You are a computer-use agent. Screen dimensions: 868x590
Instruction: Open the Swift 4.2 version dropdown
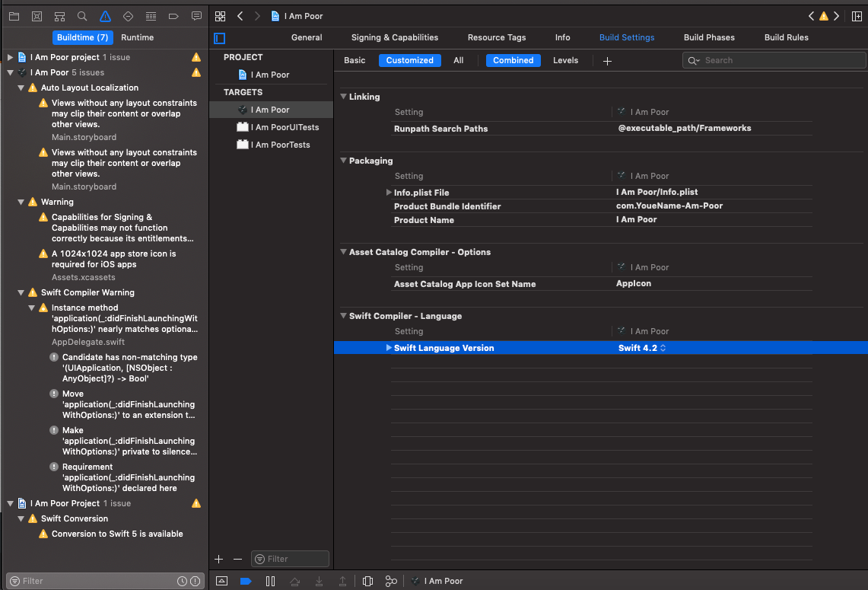coord(642,348)
